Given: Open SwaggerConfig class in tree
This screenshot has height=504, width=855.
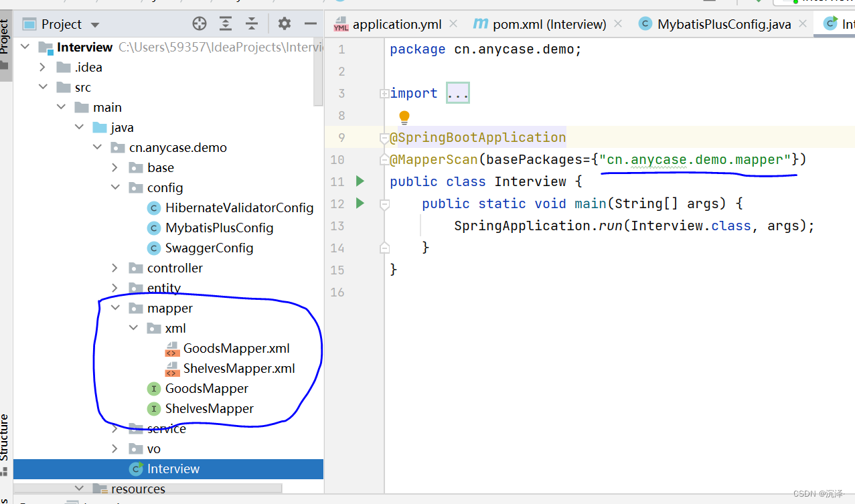Looking at the screenshot, I should click(x=209, y=248).
